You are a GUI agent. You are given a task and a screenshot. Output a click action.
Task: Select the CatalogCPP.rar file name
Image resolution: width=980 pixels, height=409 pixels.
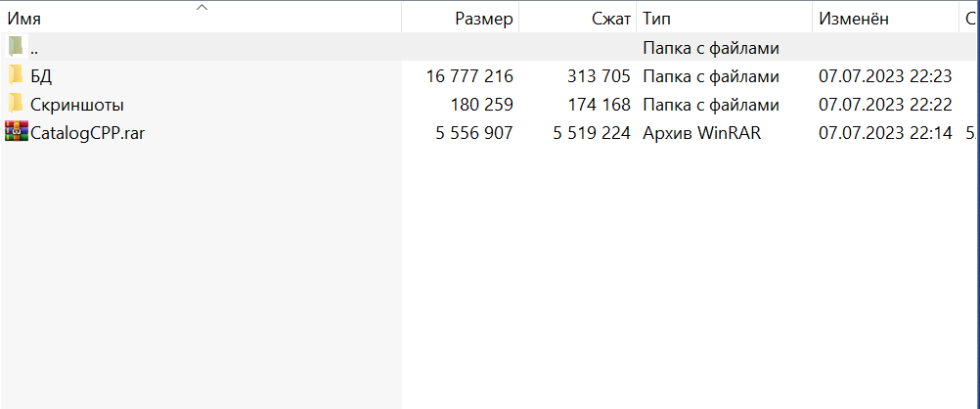(90, 132)
